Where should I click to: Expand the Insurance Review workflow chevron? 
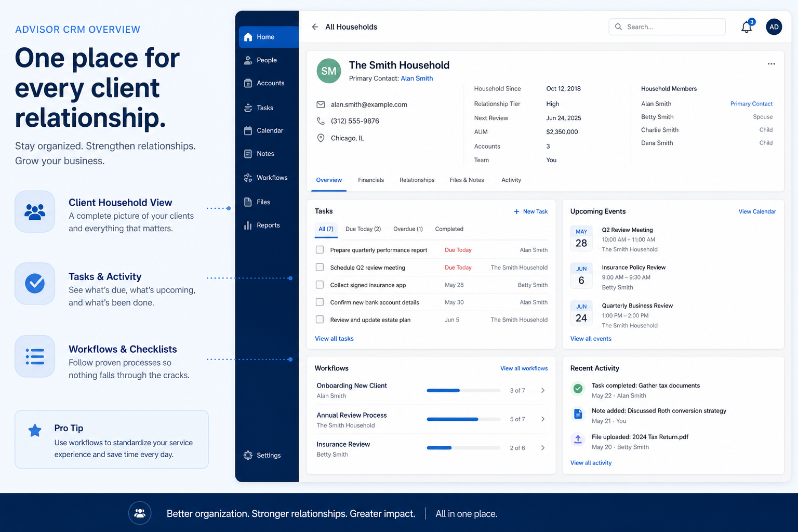(x=543, y=448)
